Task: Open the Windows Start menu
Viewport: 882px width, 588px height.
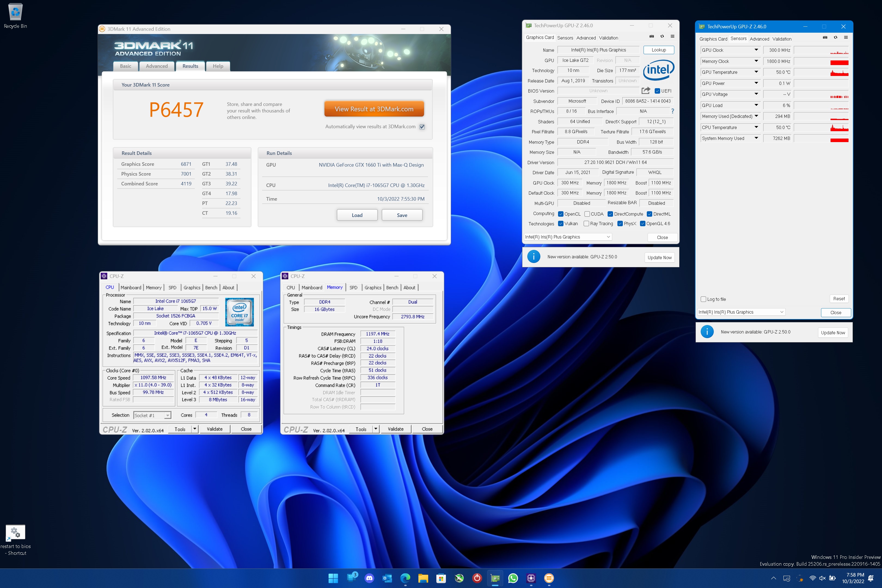Action: pos(333,578)
